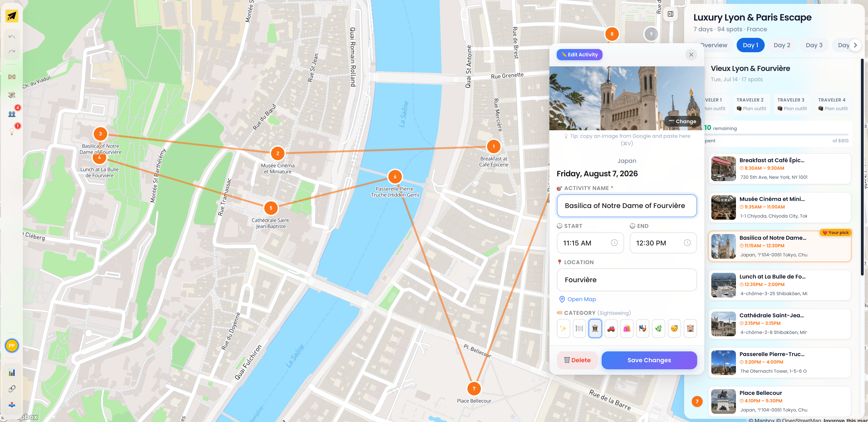Click map marker 6 Passerelle Pierre-Truche

point(395,177)
